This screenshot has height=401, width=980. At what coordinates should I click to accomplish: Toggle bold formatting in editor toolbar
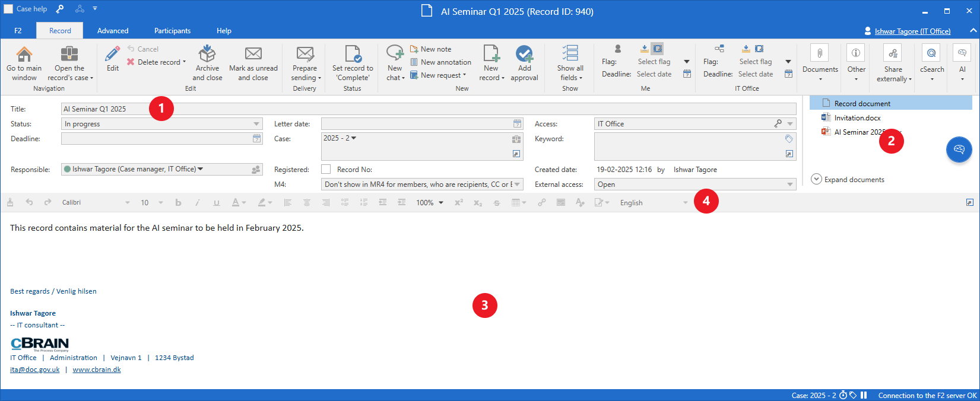tap(178, 203)
